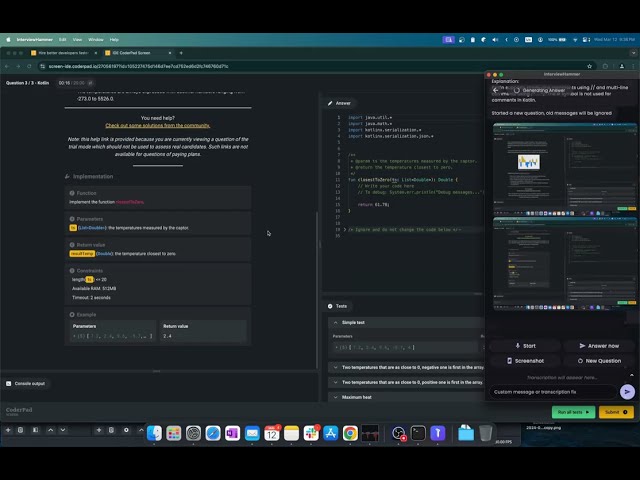Click the Wi-Fi icon in menu bar
Image resolution: width=640 pixels, height=480 pixels.
pyautogui.click(x=575, y=40)
